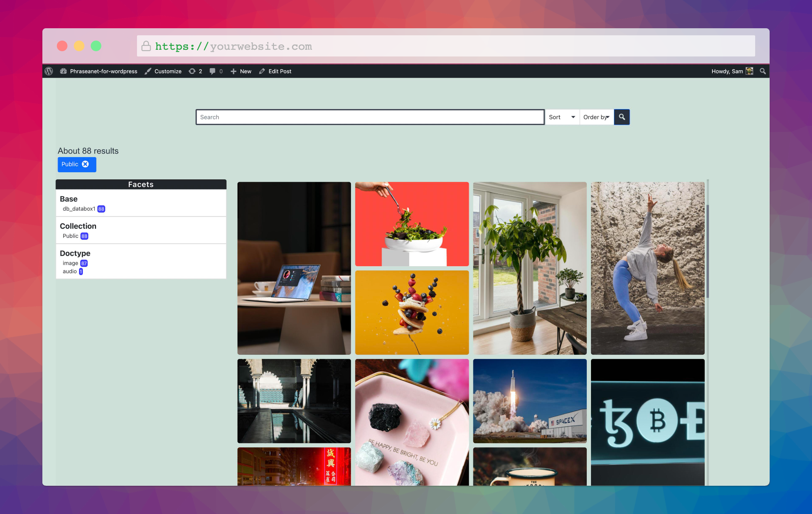Click the Public filter chip label
This screenshot has height=514, width=812.
tap(70, 164)
